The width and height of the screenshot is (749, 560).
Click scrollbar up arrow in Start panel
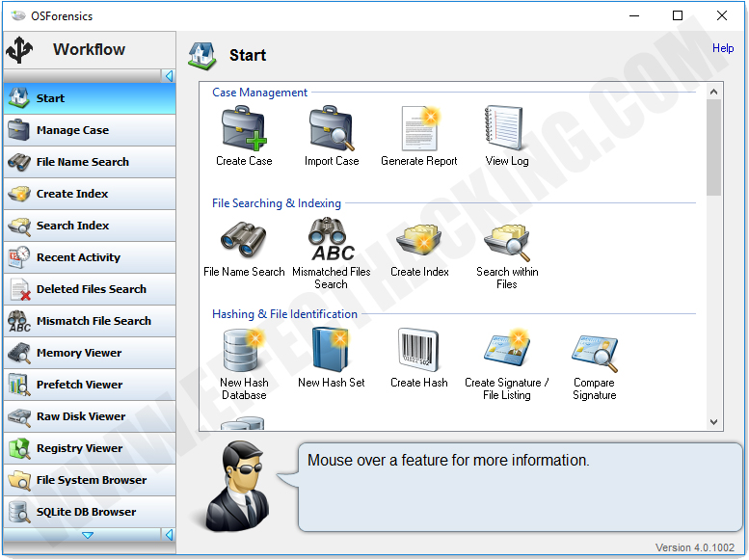tap(713, 92)
